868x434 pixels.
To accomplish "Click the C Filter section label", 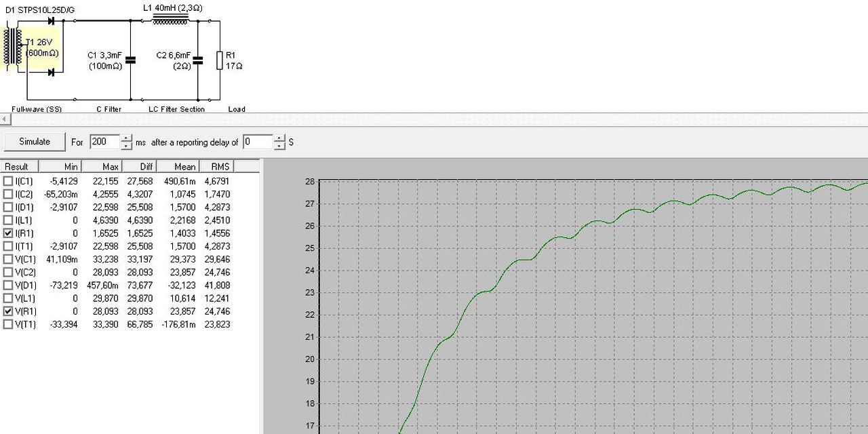I will point(108,109).
